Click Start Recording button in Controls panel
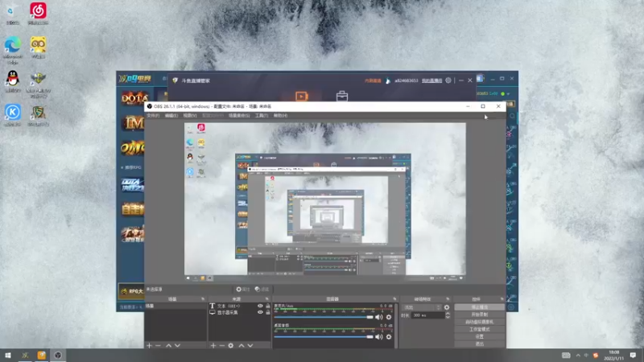Screen dimensions: 644x362 coord(479,315)
